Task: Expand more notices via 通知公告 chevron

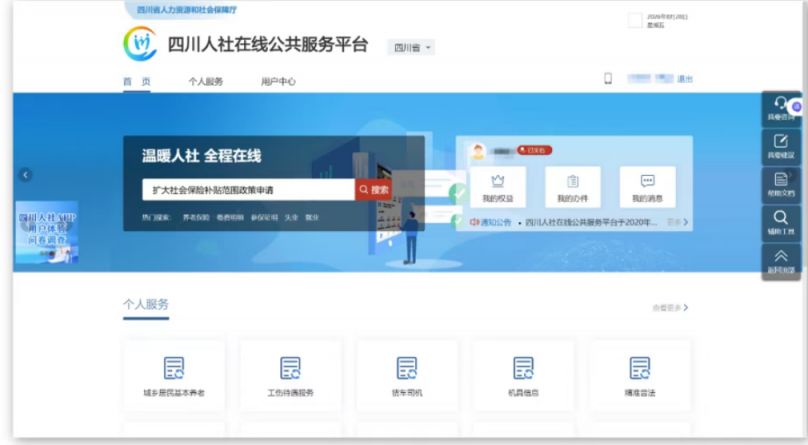Action: pyautogui.click(x=685, y=222)
